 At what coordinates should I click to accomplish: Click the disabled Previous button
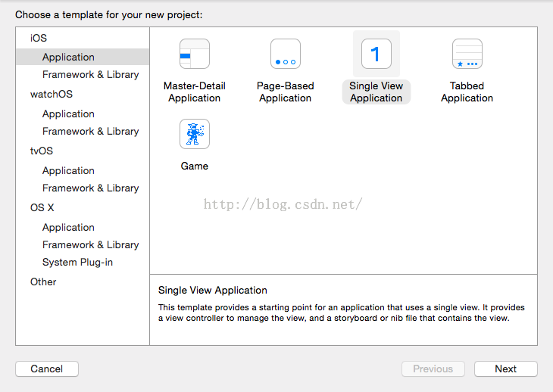pyautogui.click(x=433, y=369)
